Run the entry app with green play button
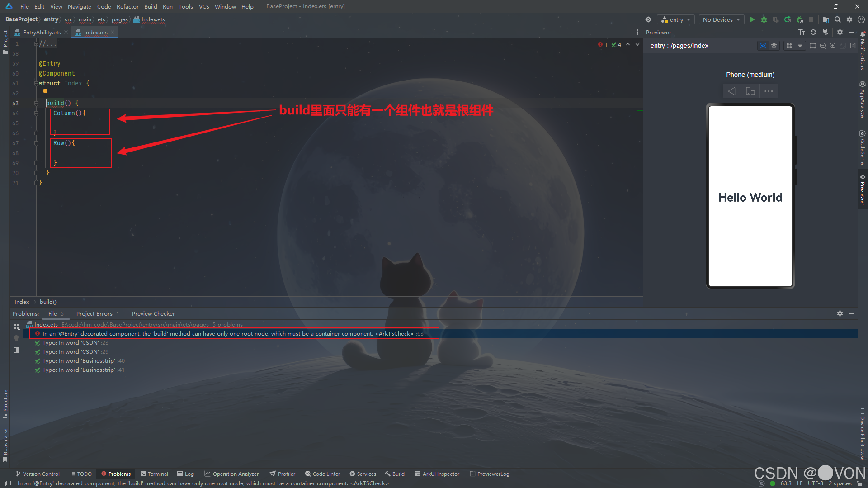This screenshot has height=488, width=868. coord(752,19)
